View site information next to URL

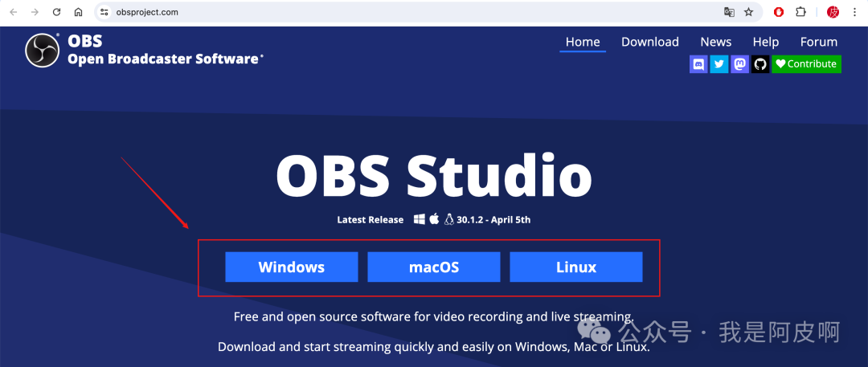click(104, 12)
